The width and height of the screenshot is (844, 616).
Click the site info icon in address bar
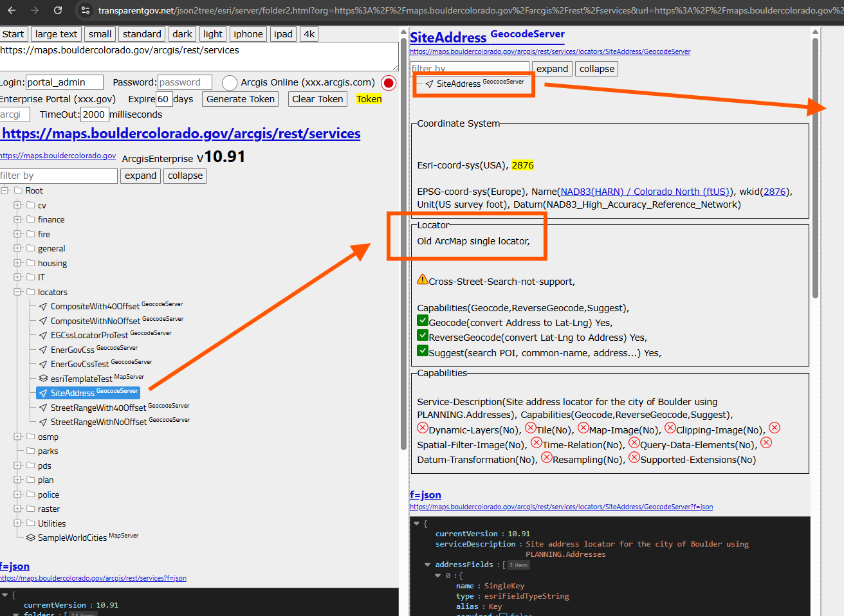85,10
